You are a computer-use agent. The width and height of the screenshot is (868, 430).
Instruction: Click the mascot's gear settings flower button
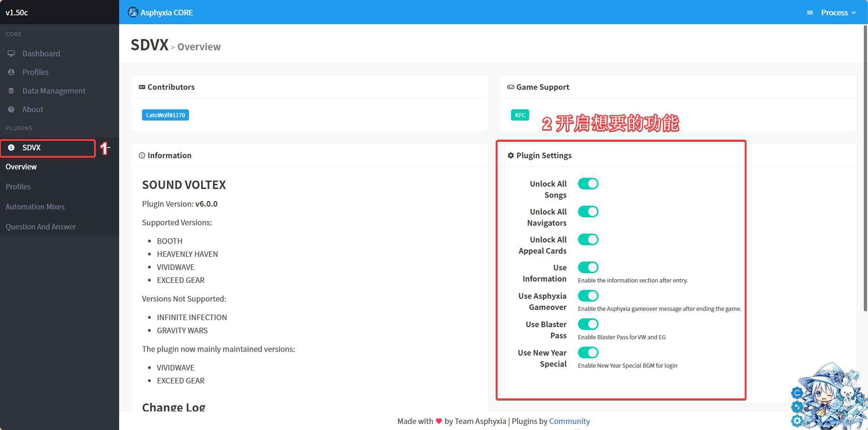click(x=797, y=421)
